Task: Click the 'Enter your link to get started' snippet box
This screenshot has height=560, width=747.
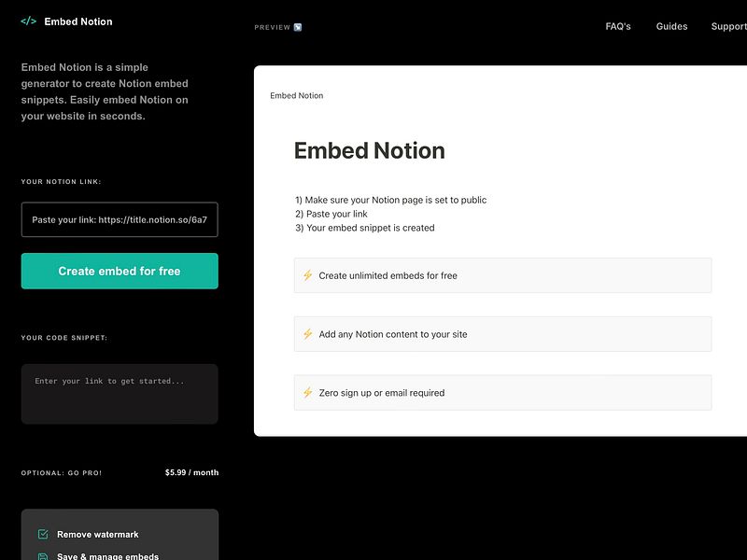Action: [x=120, y=393]
